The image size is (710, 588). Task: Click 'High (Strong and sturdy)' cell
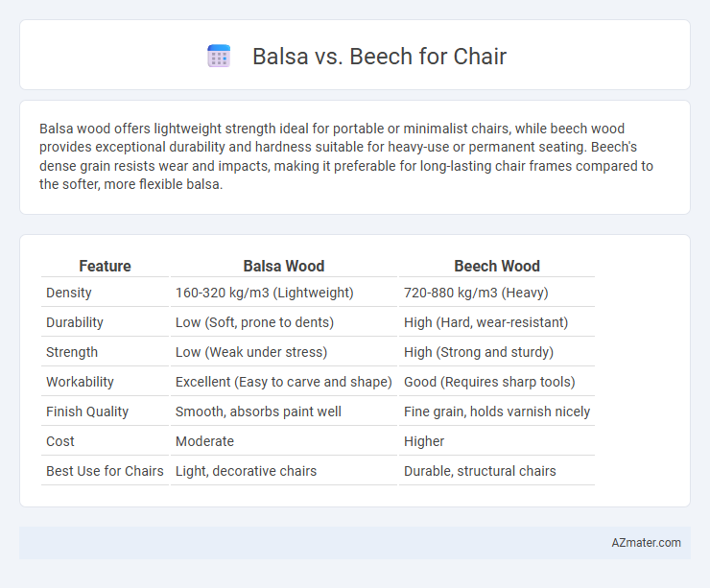(497, 352)
